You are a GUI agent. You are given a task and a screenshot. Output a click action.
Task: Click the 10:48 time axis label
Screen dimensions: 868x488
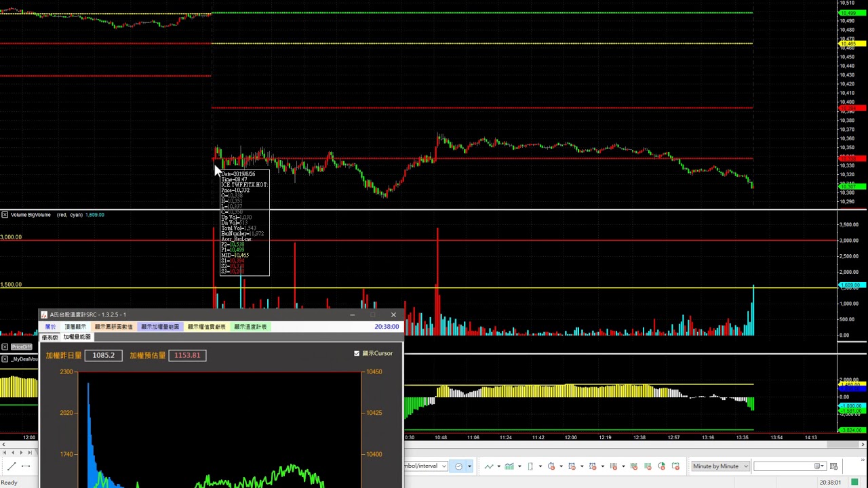pyautogui.click(x=440, y=438)
